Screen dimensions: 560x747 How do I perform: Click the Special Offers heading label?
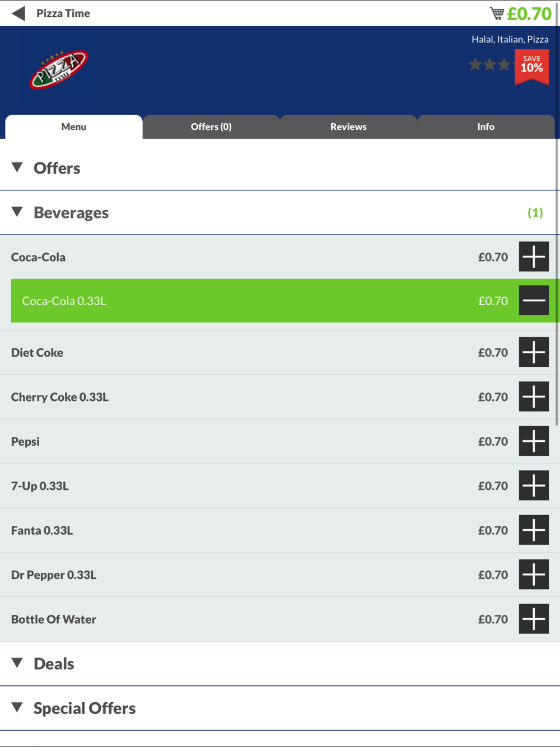(85, 708)
